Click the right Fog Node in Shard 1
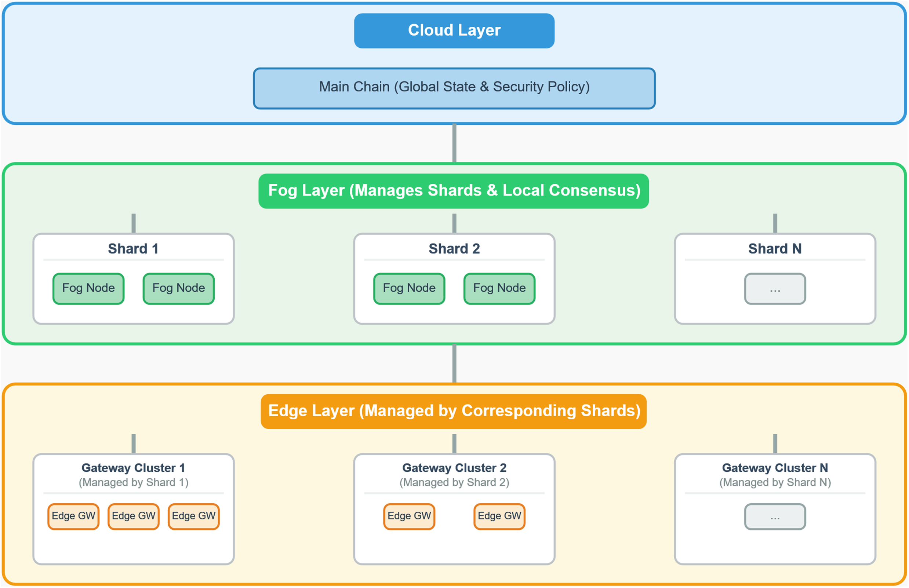 click(178, 288)
